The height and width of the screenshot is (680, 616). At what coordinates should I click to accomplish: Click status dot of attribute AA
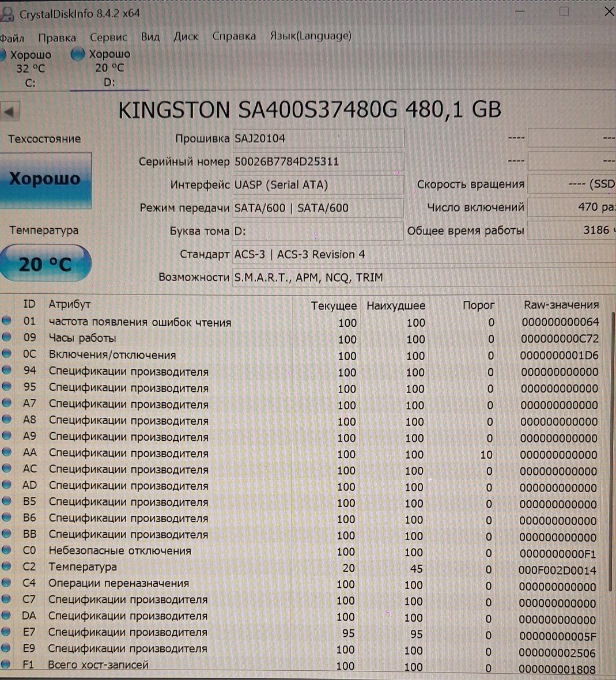(6, 451)
